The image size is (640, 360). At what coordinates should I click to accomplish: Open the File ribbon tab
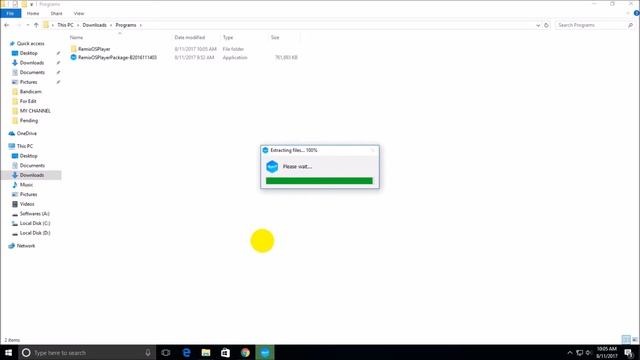[11, 13]
